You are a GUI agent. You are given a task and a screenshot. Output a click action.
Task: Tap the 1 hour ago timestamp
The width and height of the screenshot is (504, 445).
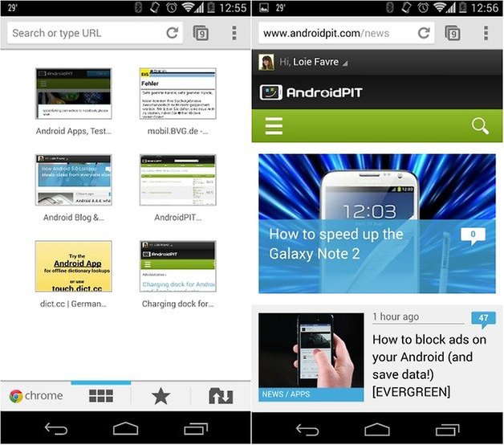(x=396, y=316)
